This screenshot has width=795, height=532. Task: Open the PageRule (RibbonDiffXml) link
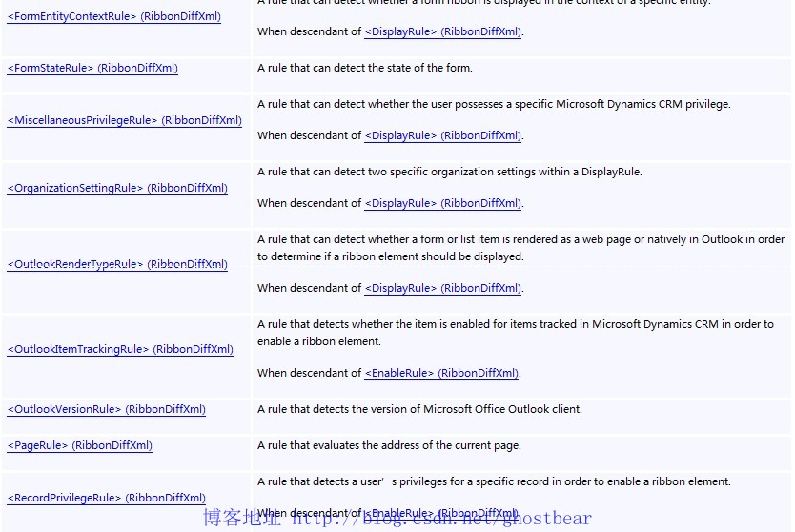[80, 445]
